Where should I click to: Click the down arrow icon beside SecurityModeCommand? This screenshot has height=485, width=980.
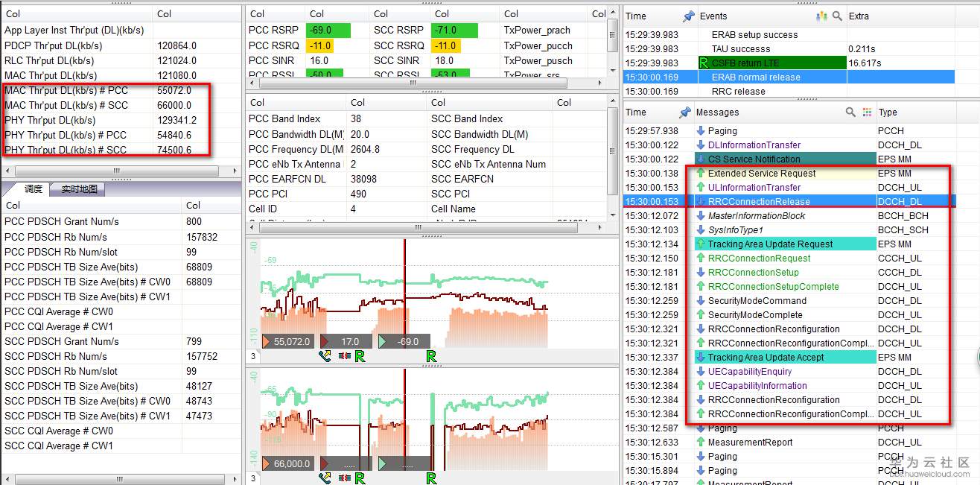(701, 301)
